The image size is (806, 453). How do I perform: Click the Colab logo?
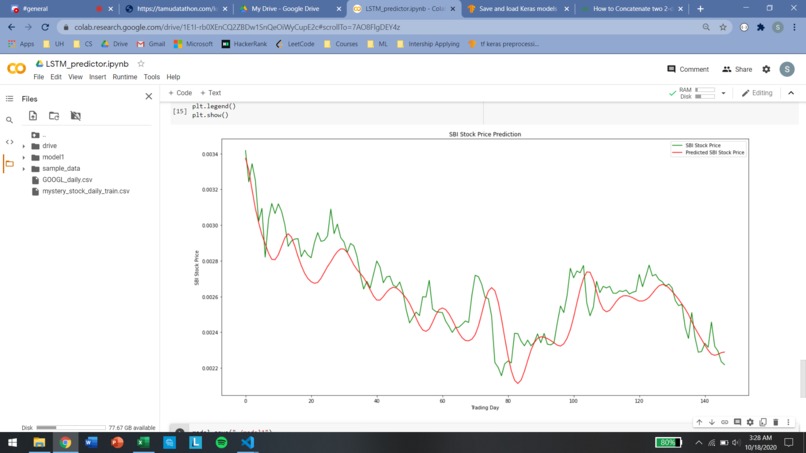coord(16,68)
